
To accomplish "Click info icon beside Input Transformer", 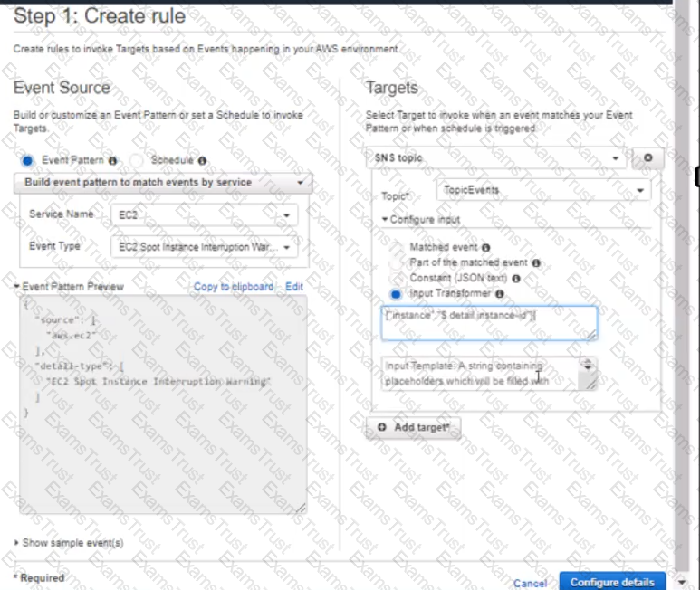I will tap(499, 294).
